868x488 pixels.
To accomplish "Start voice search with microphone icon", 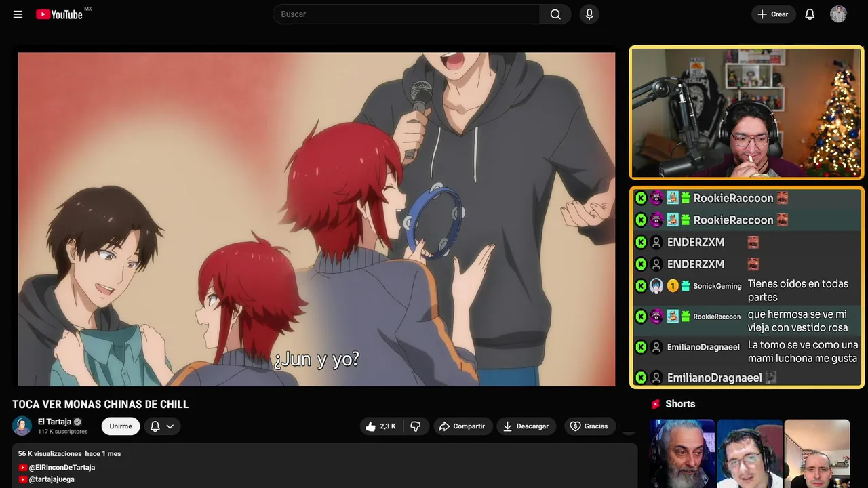I will coord(589,14).
